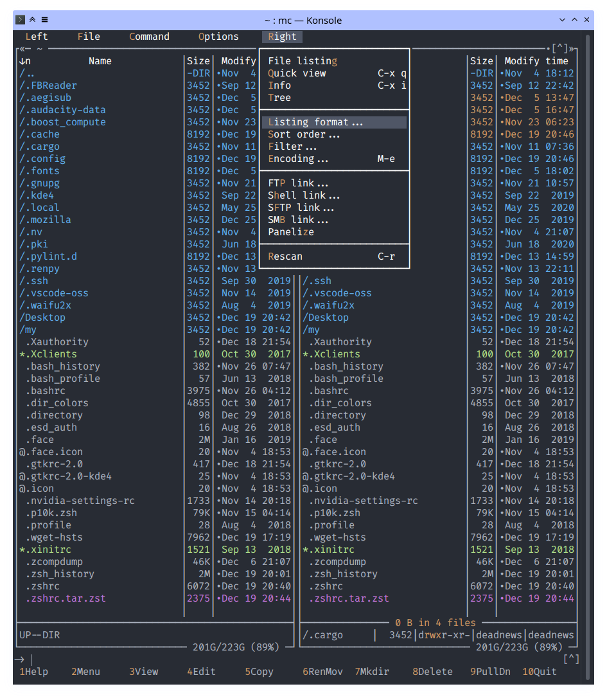Image resolution: width=607 pixels, height=700 pixels.
Task: Click the keep-above double-chevron title bar icon
Action: coord(33,20)
